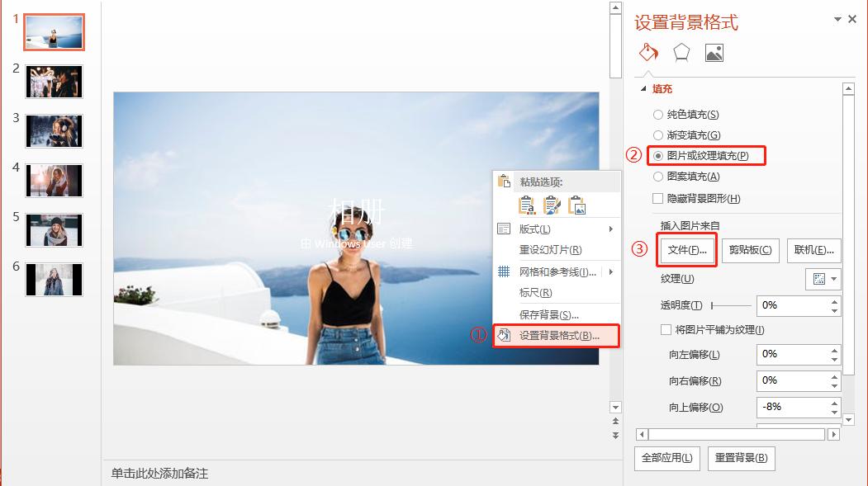This screenshot has width=868, height=486.
Task: Toggle 隐藏背景图形 checkbox
Action: pyautogui.click(x=657, y=199)
